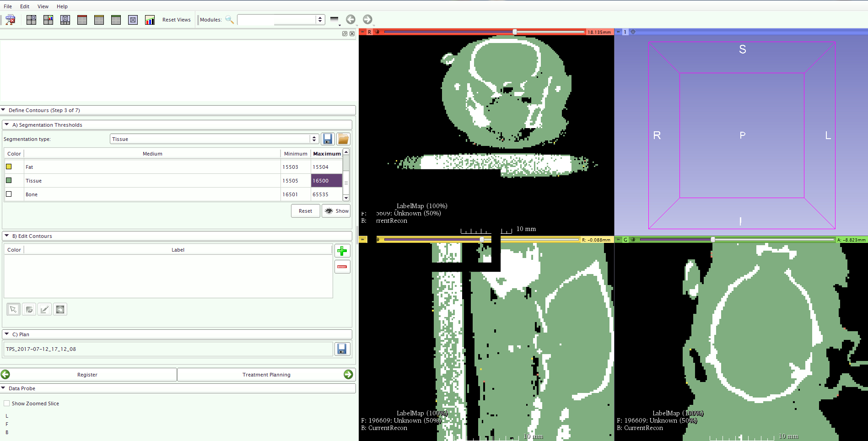Toggle the Show eye button for segmentation

[x=336, y=211]
